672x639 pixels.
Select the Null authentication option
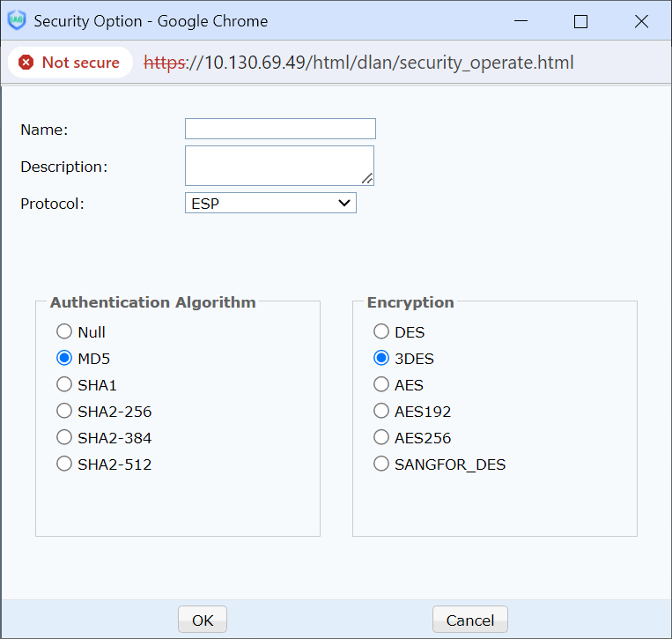pyautogui.click(x=64, y=332)
